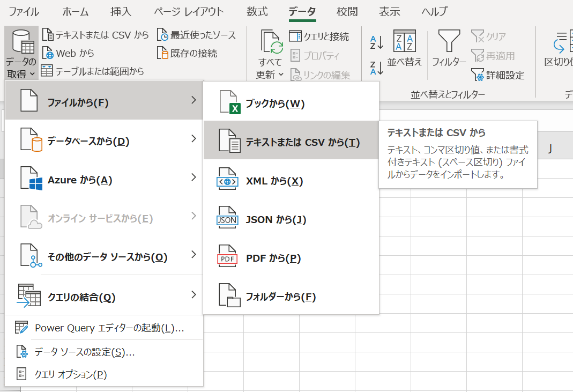Image resolution: width=573 pixels, height=392 pixels.
Task: Choose PDF から(P) in the submenu
Action: coord(291,256)
